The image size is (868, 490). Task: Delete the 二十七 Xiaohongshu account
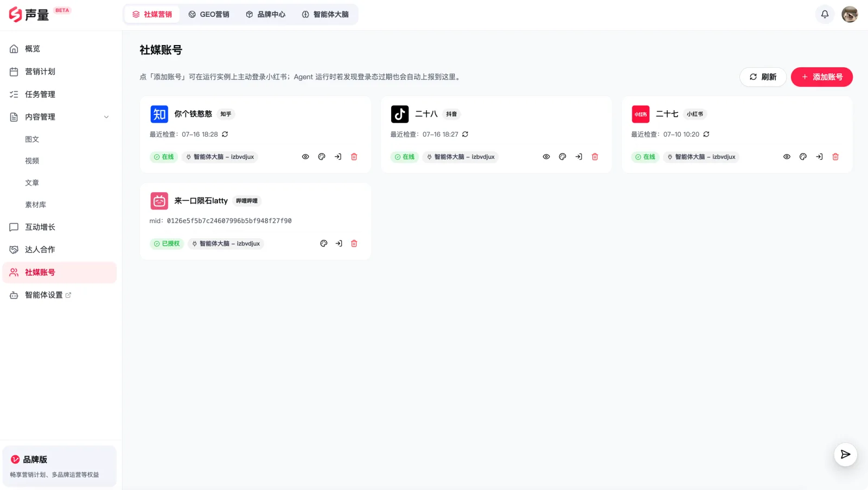[835, 157]
